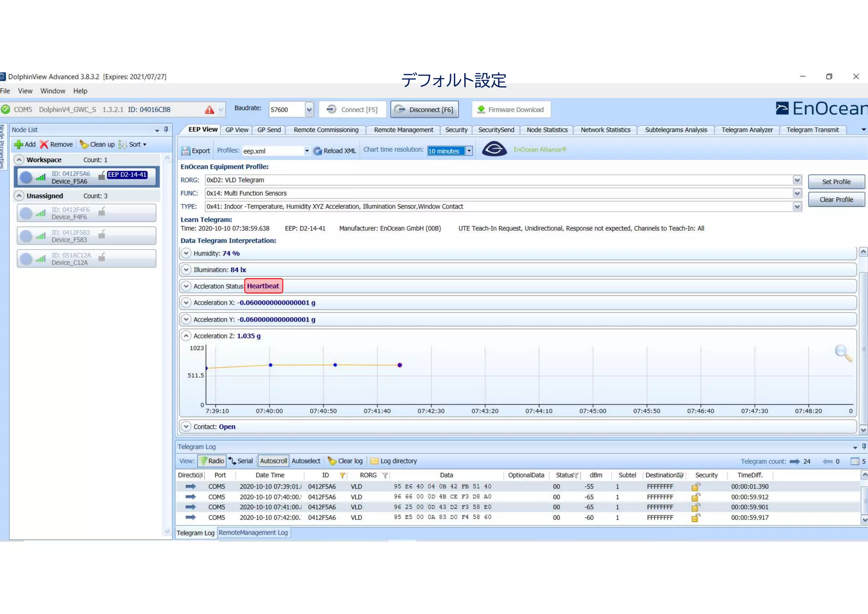Pin the Telegram Log panel
Screen dimensions: 868x614
tap(864, 447)
